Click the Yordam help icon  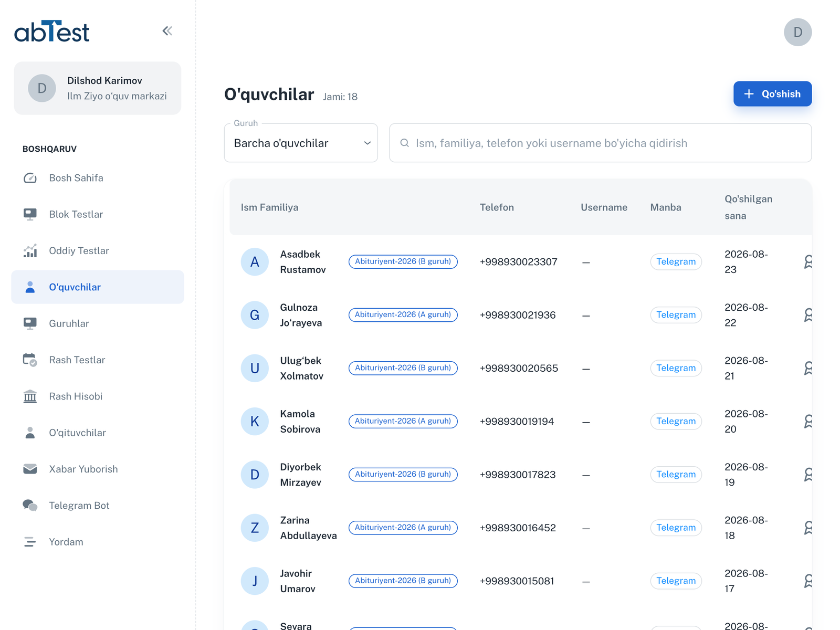click(x=30, y=542)
